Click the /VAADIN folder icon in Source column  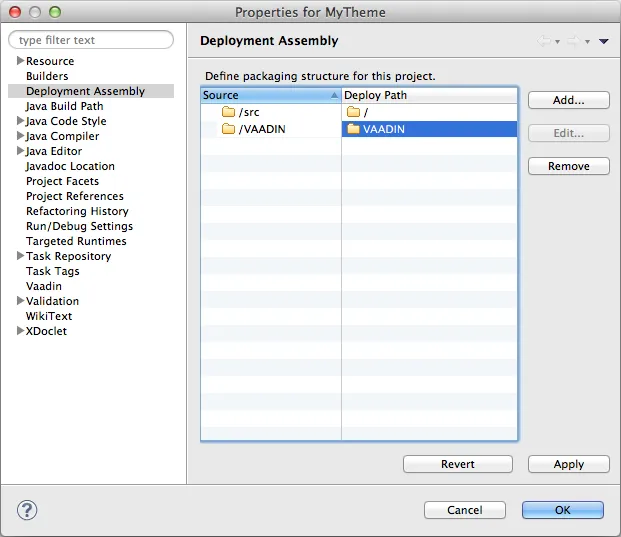(228, 129)
